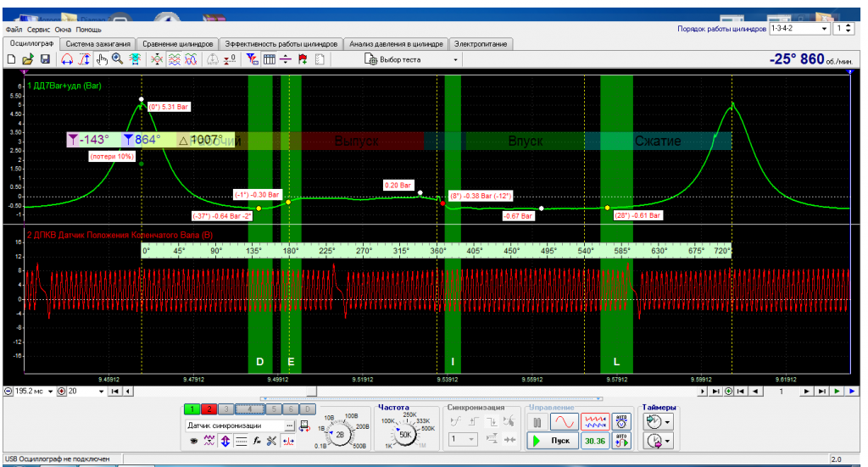868x467 pixels.
Task: Open the Помощь menu
Action: pos(88,30)
